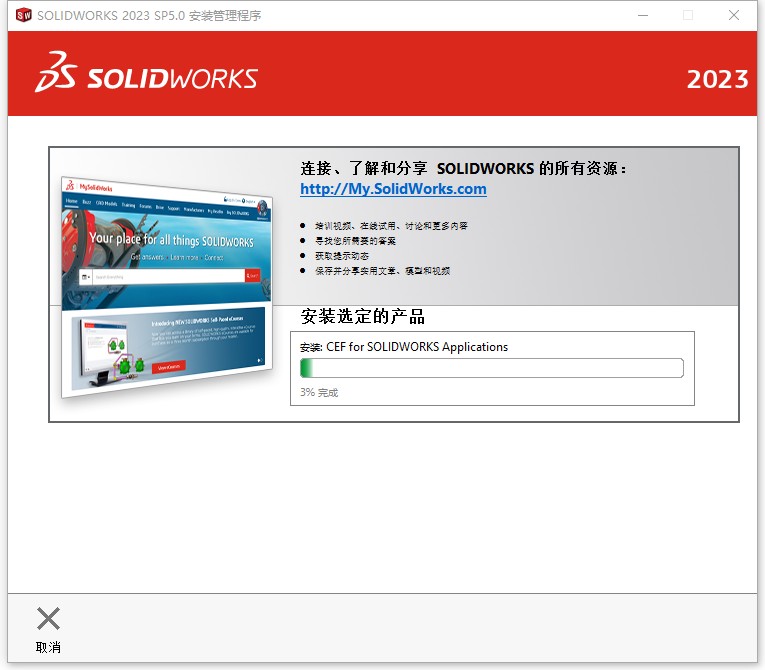765x670 pixels.
Task: Close the installation manager window
Action: click(x=734, y=15)
